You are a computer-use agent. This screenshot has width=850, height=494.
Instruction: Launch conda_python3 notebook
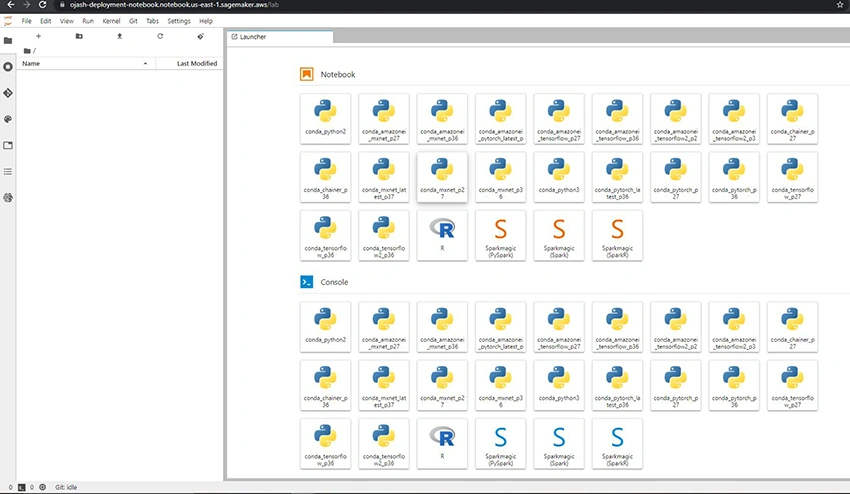[559, 177]
